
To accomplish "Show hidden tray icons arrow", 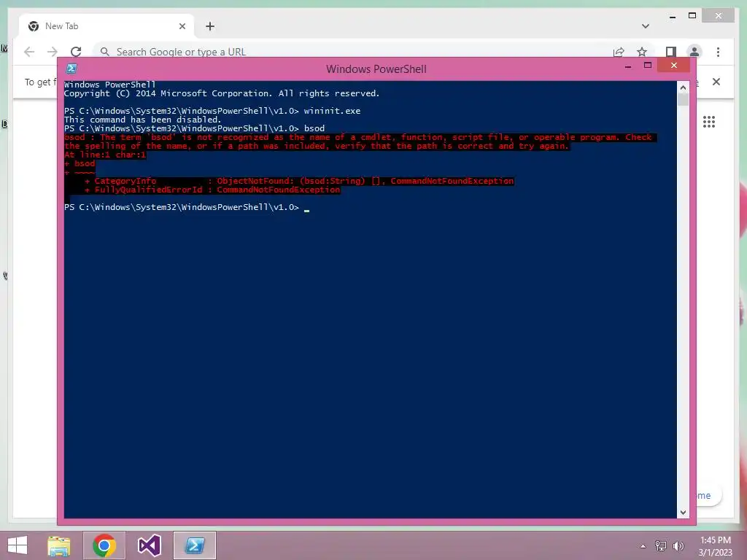I will click(643, 546).
